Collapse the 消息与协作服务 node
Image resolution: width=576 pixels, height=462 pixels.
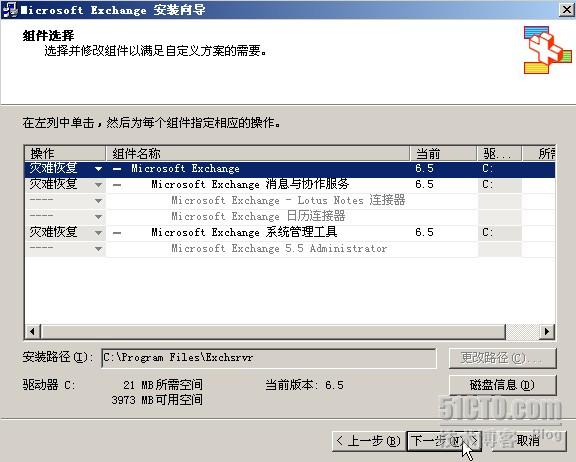coord(117,185)
